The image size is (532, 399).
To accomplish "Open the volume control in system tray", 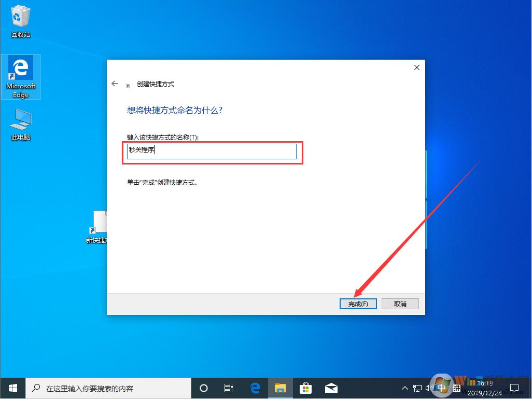I will coord(429,388).
